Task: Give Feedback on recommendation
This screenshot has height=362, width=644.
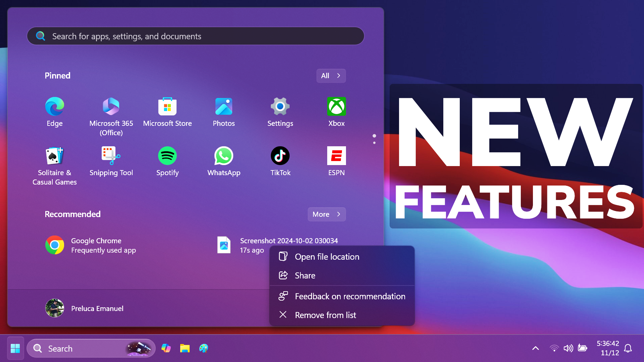Action: pyautogui.click(x=350, y=296)
